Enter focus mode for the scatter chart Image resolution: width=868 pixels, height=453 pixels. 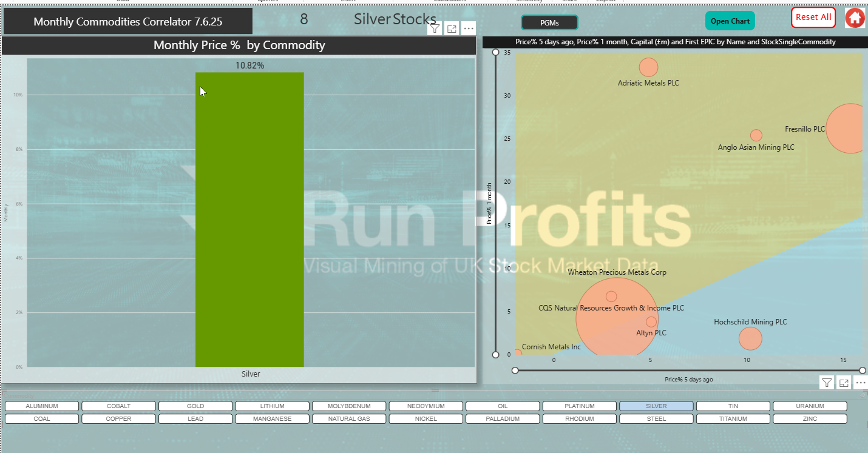844,382
